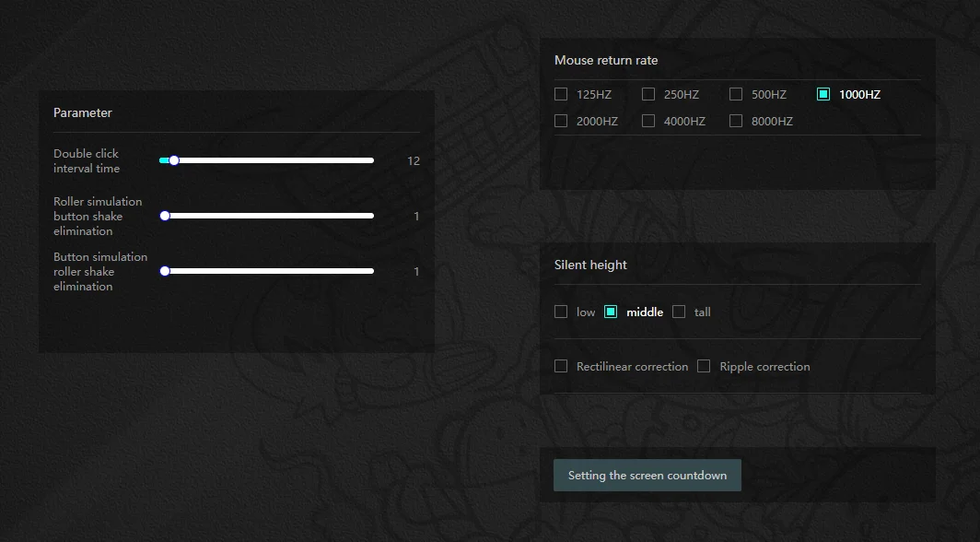The height and width of the screenshot is (542, 980).
Task: Select the 4000HZ return rate checkbox
Action: (648, 121)
